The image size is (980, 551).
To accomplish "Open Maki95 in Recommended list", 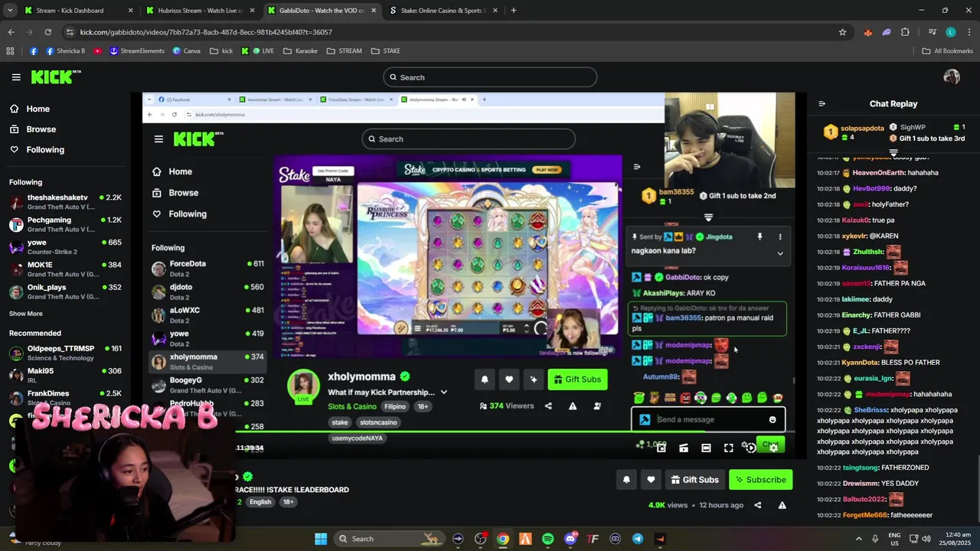I will tap(65, 376).
